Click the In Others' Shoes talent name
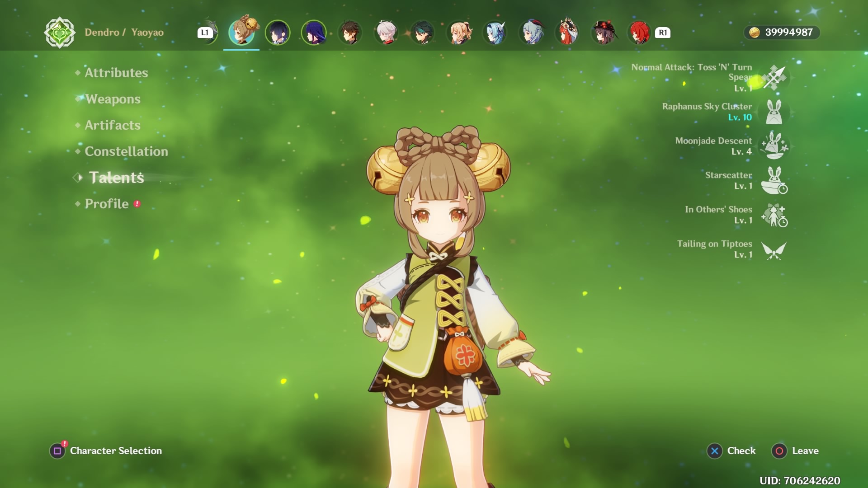Screen dimensions: 868x488 (718, 209)
